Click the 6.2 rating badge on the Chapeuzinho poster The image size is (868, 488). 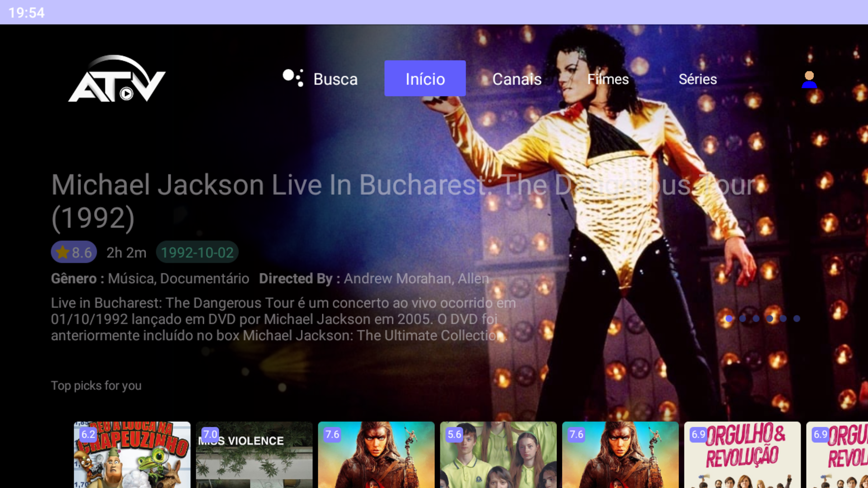pos(88,434)
